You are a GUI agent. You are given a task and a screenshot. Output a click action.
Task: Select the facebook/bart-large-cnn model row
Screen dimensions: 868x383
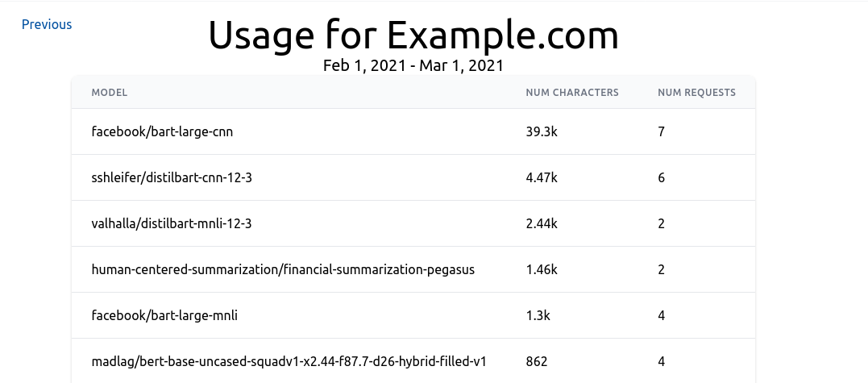tap(163, 131)
